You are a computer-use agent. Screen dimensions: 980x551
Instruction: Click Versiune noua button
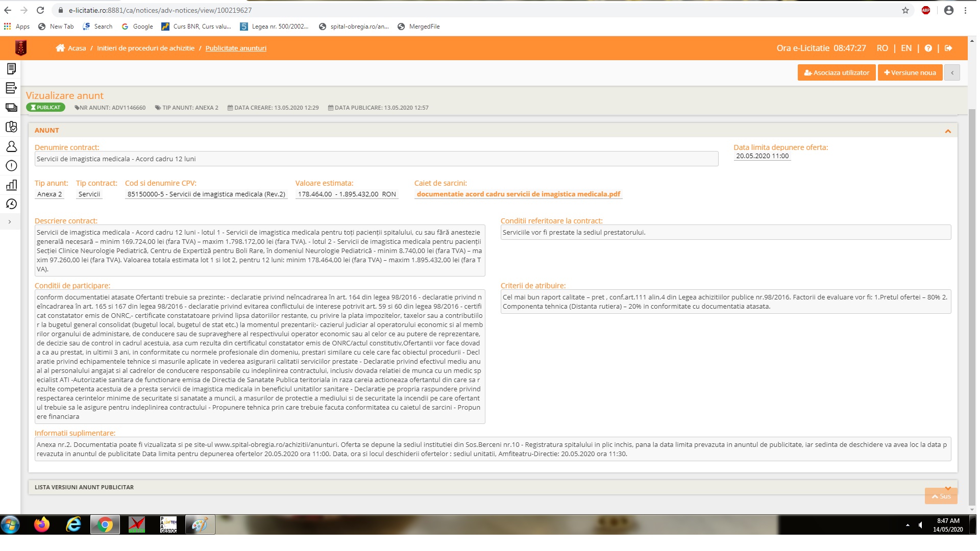tap(910, 72)
